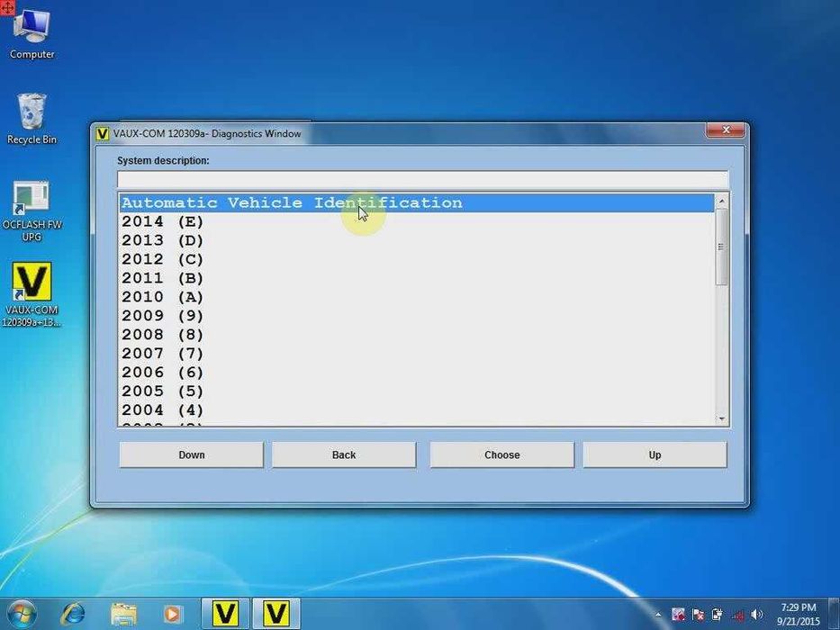The width and height of the screenshot is (840, 630).
Task: Click the list's scroll down arrow
Action: click(x=721, y=418)
